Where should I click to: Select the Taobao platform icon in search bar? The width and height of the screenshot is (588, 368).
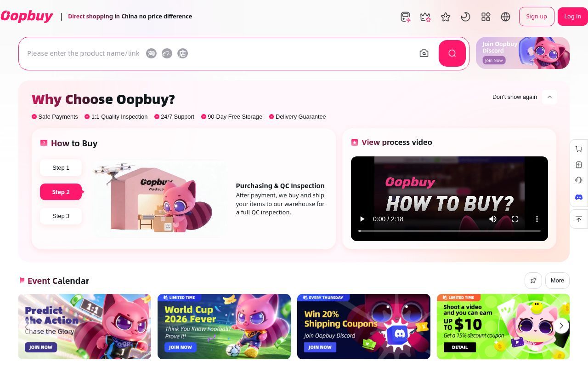coord(151,53)
